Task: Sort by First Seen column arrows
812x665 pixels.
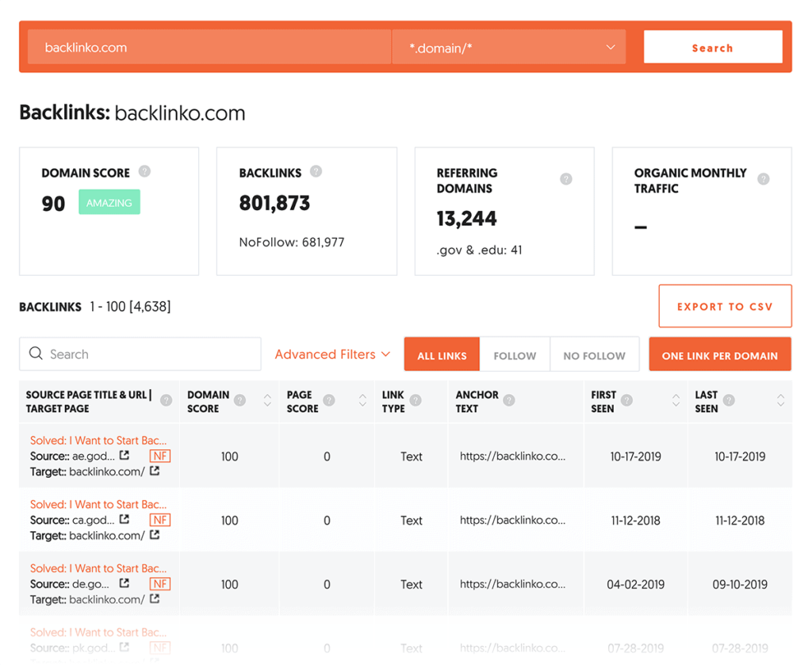Action: 676,401
